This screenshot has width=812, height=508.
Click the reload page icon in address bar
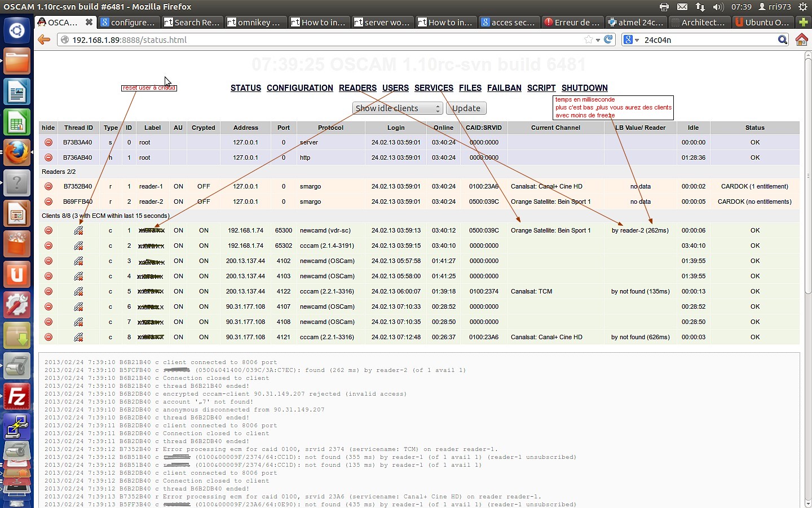(x=608, y=40)
